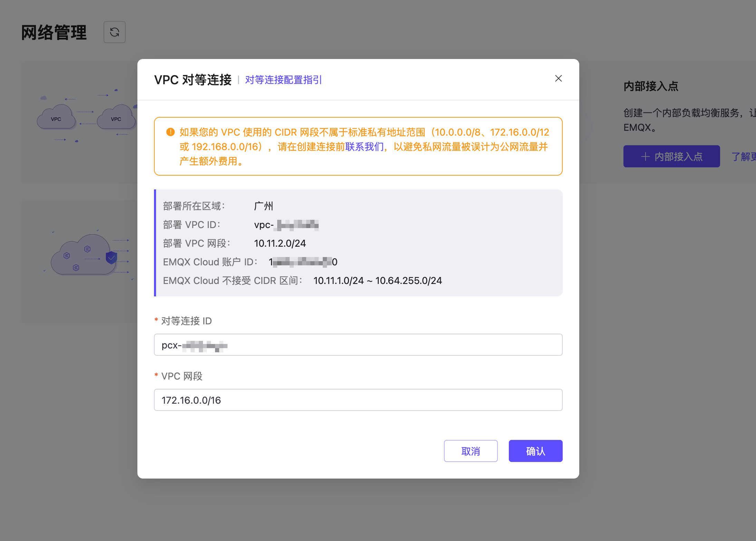Open the 对等连接配置指引 guide link
This screenshot has height=541, width=756.
tap(283, 80)
